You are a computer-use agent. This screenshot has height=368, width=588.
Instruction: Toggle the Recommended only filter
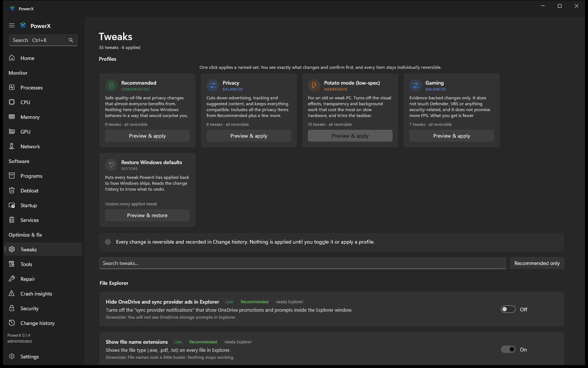coord(537,263)
